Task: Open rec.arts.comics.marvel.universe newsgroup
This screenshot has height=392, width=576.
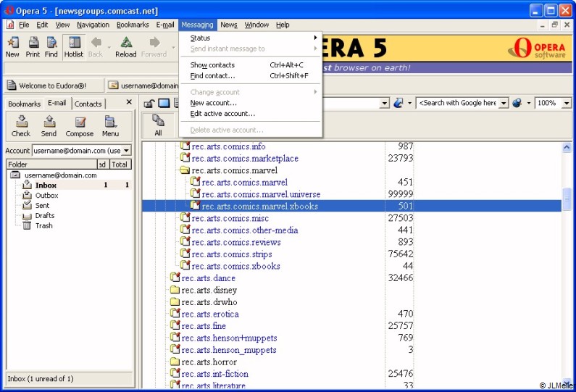Action: tap(261, 194)
